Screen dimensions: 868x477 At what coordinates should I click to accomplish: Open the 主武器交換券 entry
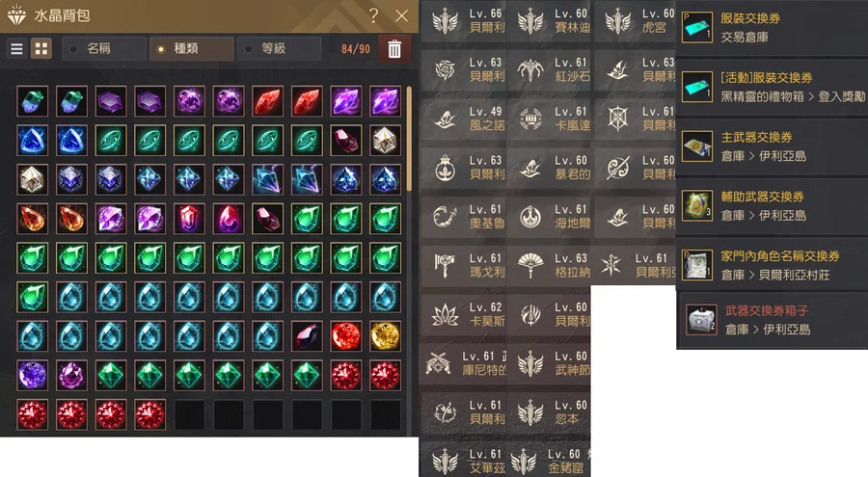[x=772, y=146]
